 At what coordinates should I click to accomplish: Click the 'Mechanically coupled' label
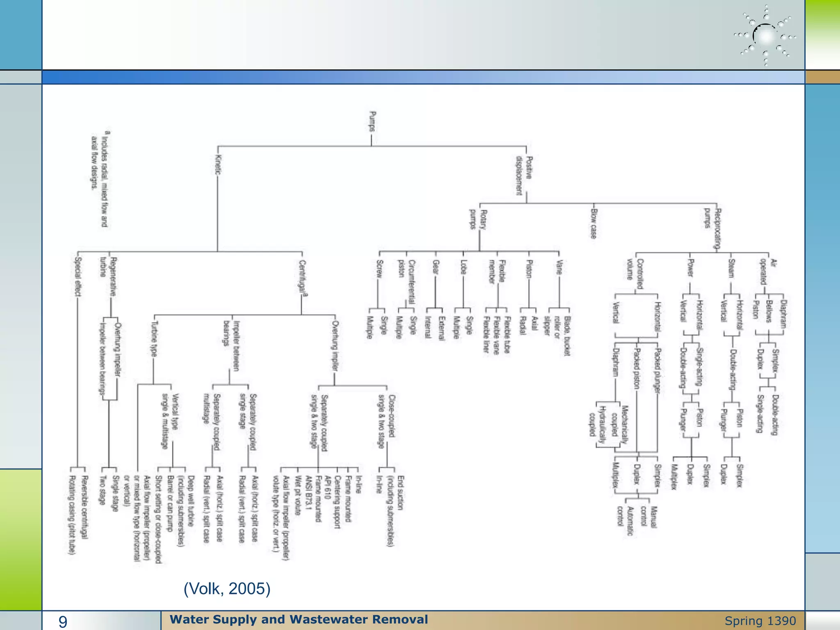[620, 425]
